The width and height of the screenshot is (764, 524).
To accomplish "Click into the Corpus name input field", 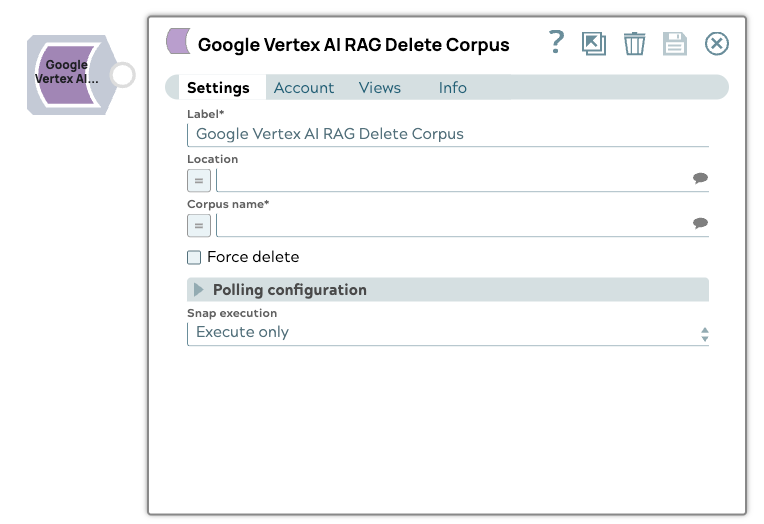I will (x=452, y=225).
